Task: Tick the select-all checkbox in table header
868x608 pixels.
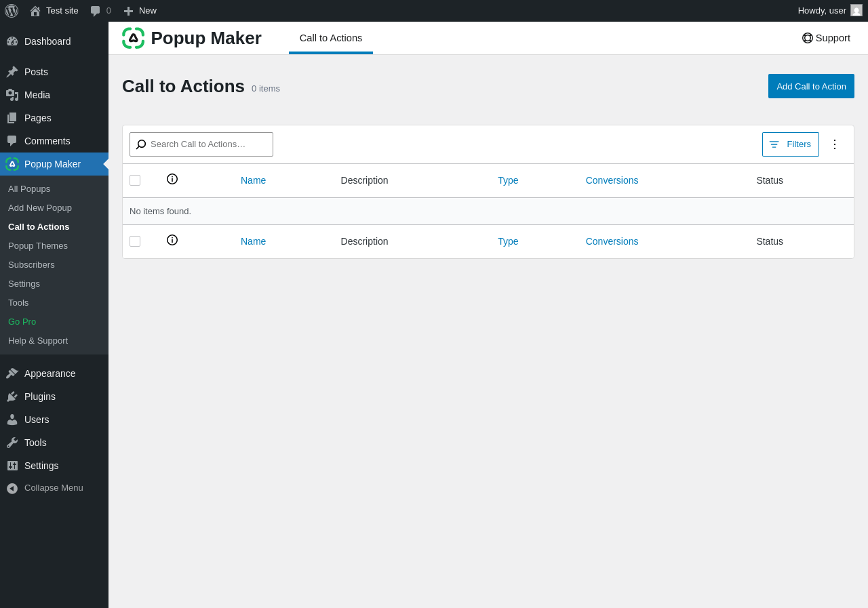Action: [135, 180]
